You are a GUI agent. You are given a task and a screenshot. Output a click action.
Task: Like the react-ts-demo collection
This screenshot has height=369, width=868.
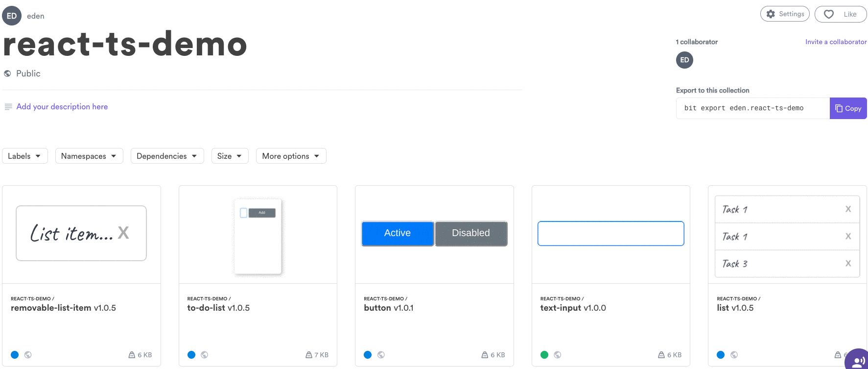841,14
